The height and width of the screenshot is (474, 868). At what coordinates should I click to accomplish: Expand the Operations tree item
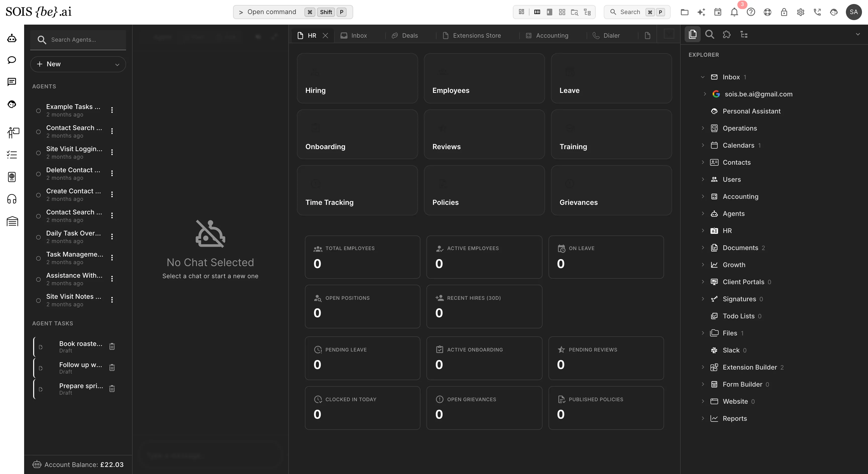point(703,128)
